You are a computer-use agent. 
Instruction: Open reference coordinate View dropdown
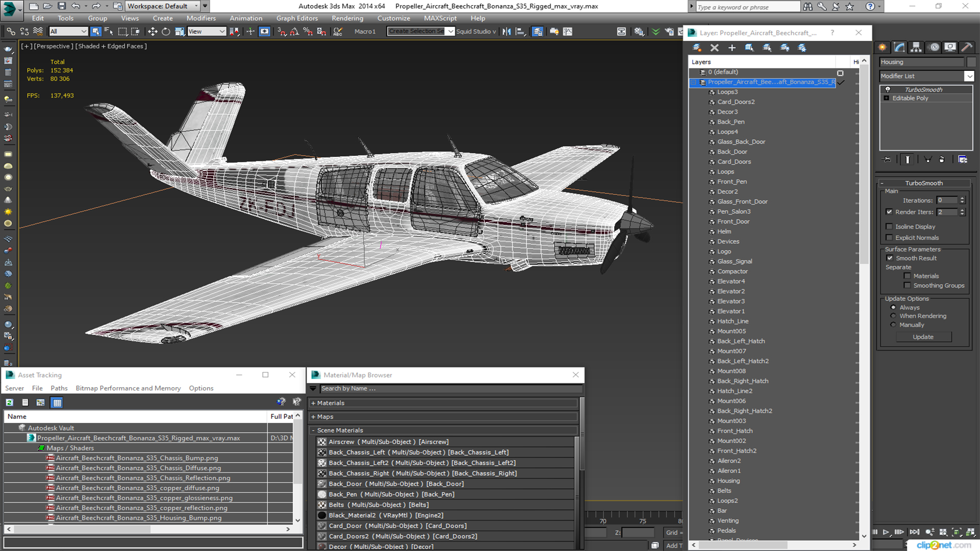click(207, 32)
